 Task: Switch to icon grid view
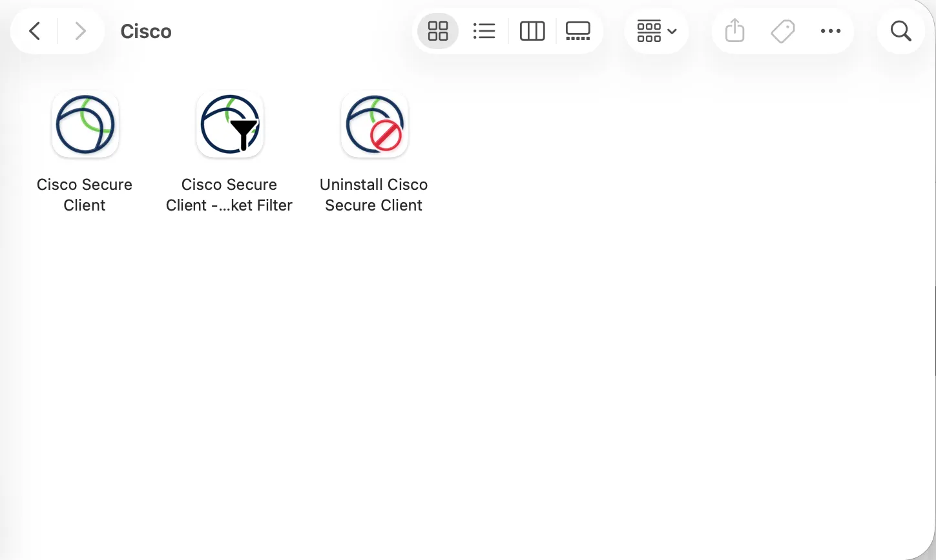point(438,31)
